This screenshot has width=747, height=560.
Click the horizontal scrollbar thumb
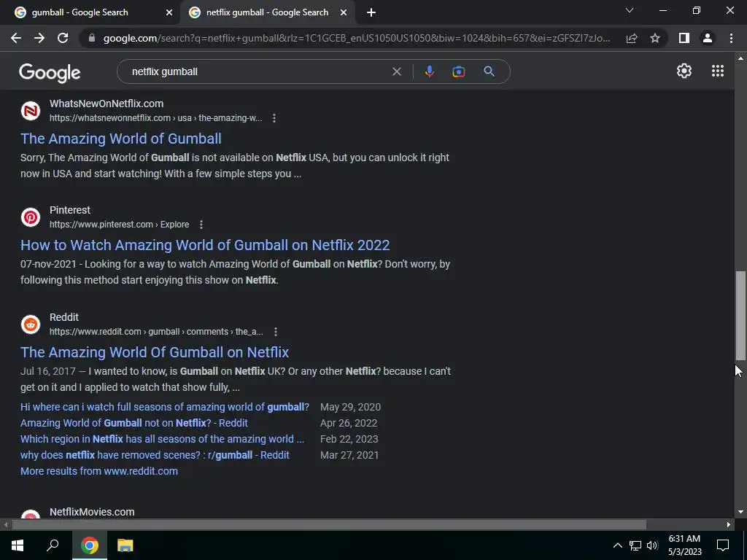tap(329, 525)
